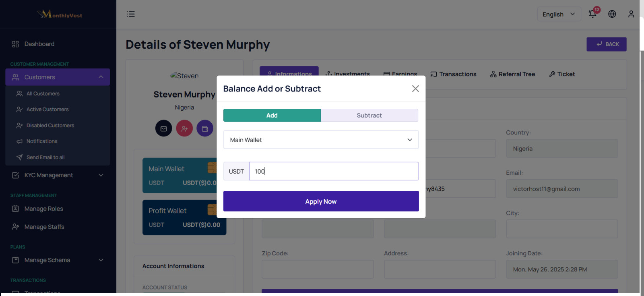Open the Ticket tab
The width and height of the screenshot is (644, 296).
click(x=562, y=74)
